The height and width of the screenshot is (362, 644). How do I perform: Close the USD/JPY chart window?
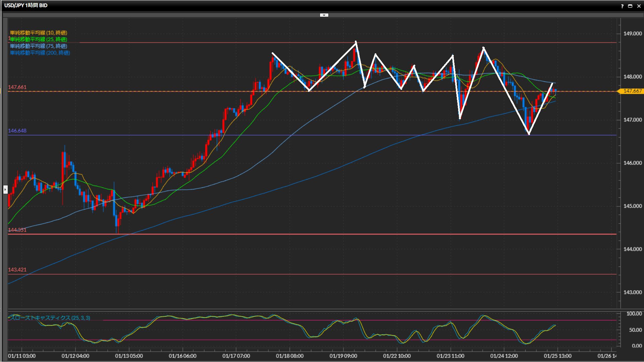[x=639, y=6]
